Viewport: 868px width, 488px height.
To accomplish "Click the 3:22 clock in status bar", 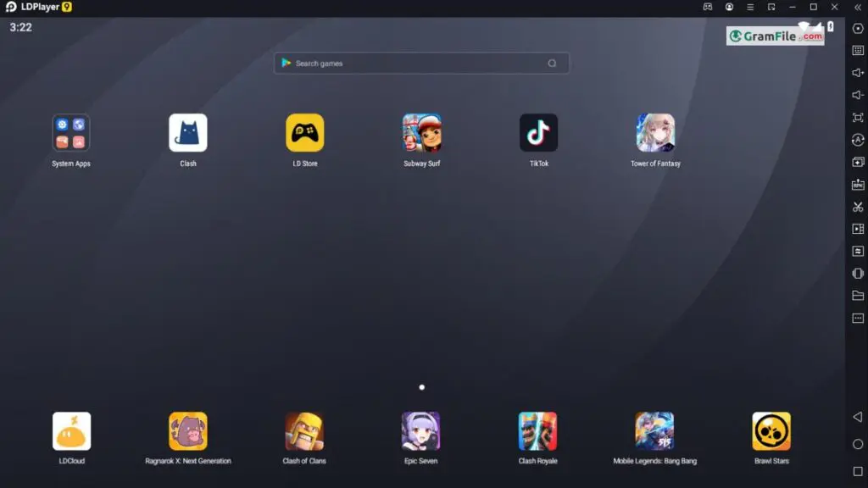I will [x=20, y=27].
